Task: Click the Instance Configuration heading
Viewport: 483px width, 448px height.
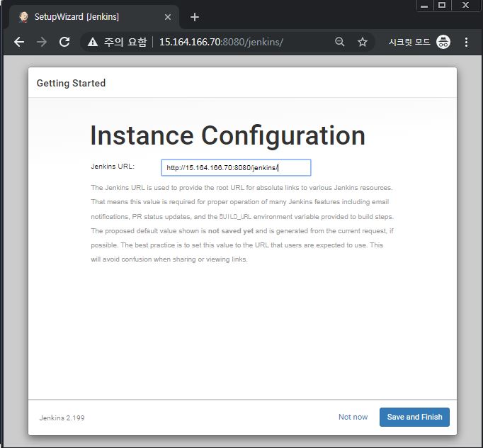Action: (x=228, y=135)
